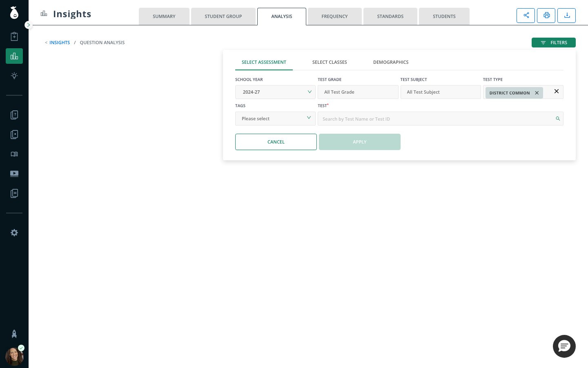The image size is (588, 368).
Task: Open the All Test Grade dropdown
Action: 358,92
